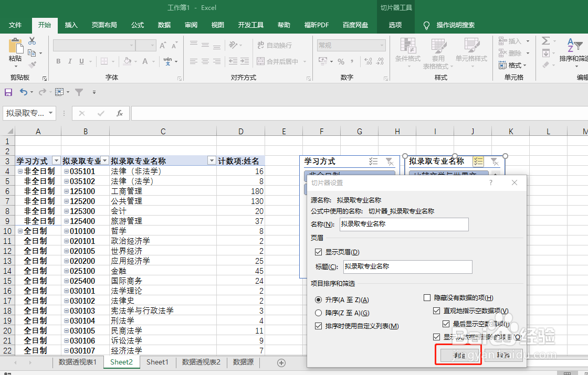Click the dialog help question mark

pyautogui.click(x=490, y=183)
